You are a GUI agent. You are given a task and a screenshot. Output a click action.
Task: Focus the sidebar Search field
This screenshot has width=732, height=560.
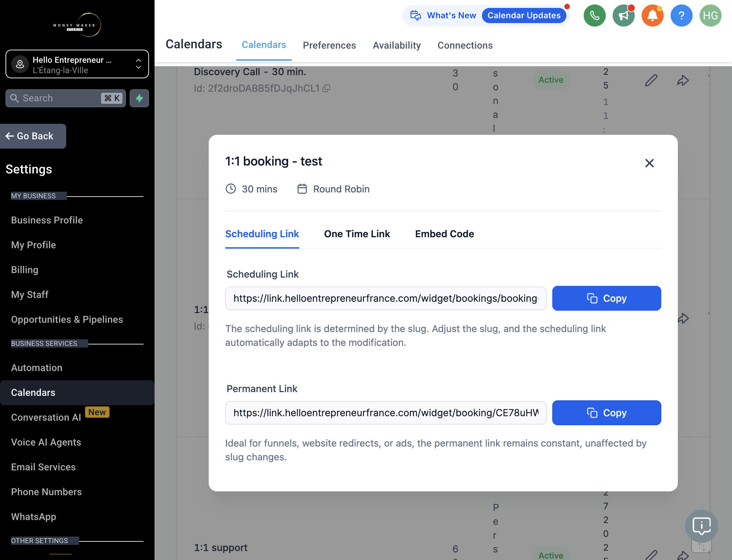[x=66, y=98]
